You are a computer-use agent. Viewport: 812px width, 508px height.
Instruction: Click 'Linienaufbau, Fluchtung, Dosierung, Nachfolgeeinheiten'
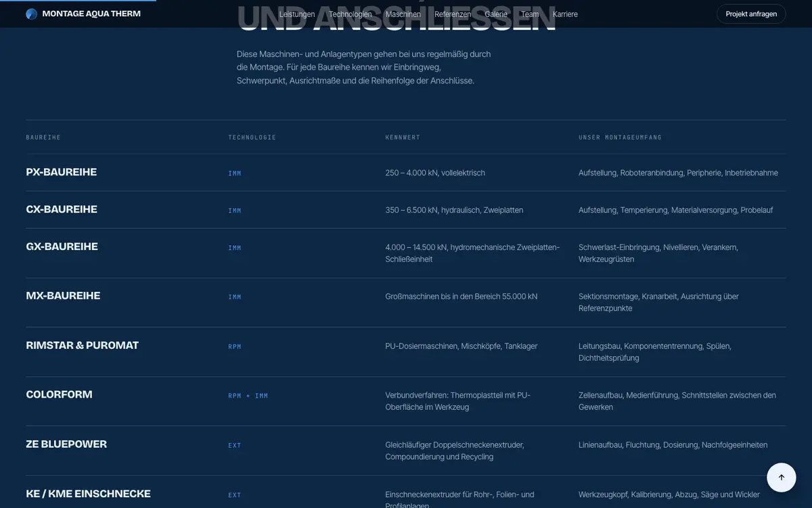673,445
